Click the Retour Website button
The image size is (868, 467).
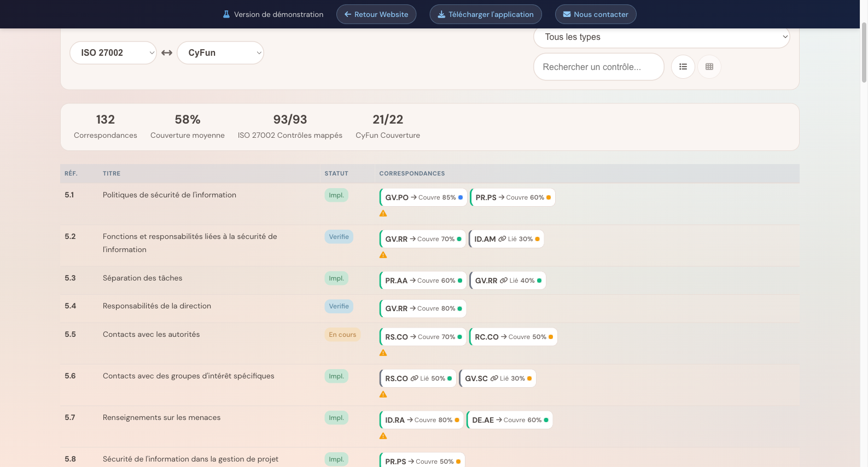pyautogui.click(x=376, y=14)
